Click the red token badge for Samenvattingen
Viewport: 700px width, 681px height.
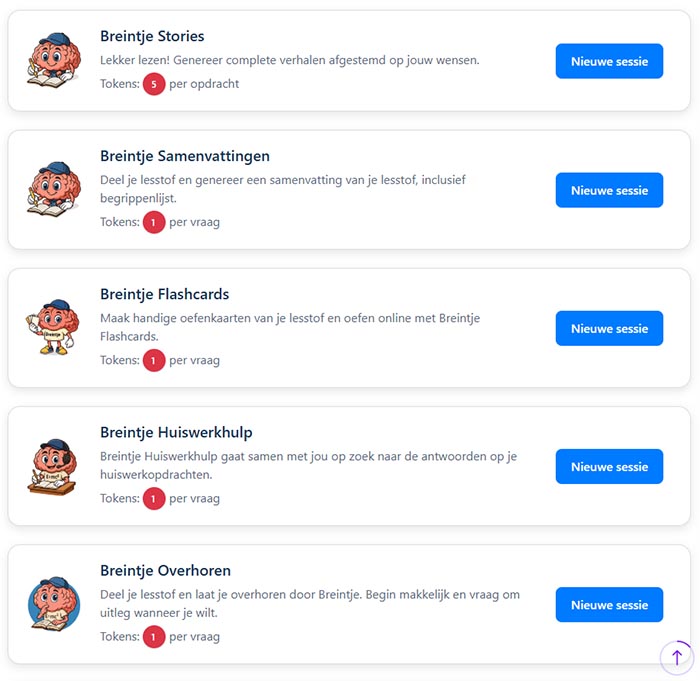[x=154, y=222]
